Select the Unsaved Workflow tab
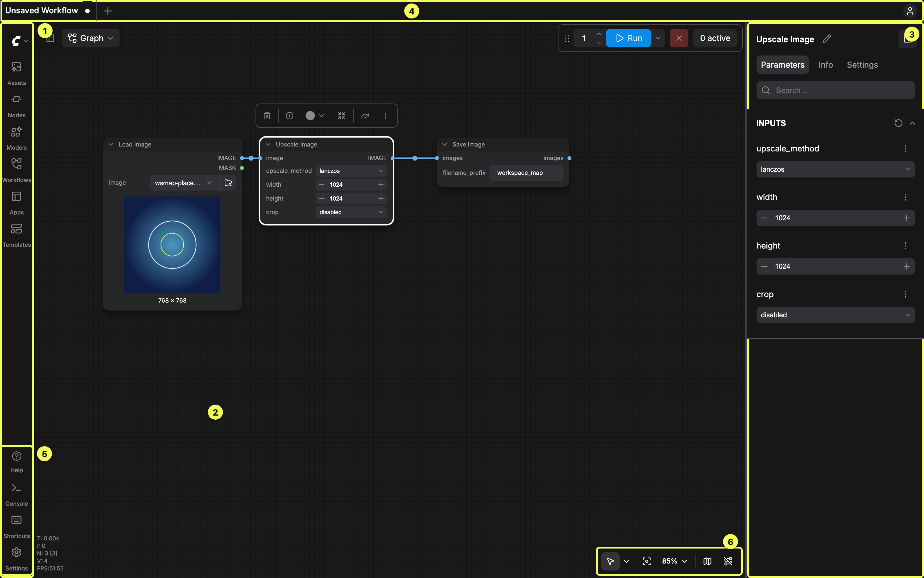 (48, 11)
